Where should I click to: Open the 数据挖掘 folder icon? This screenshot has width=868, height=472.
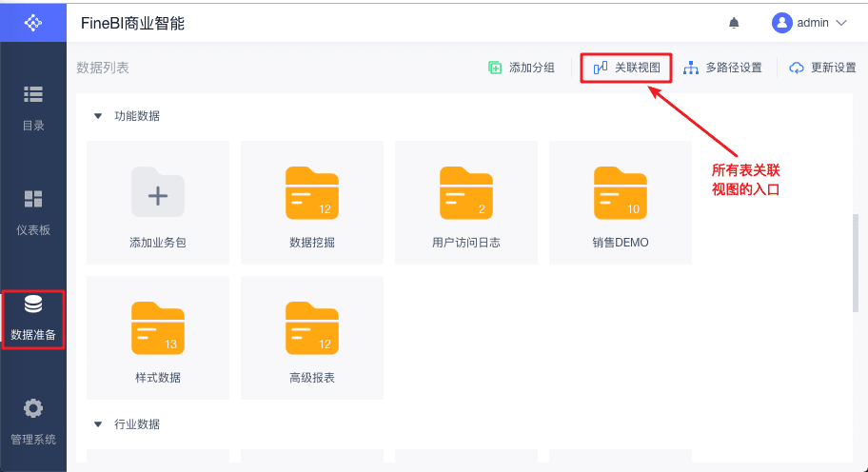click(312, 192)
